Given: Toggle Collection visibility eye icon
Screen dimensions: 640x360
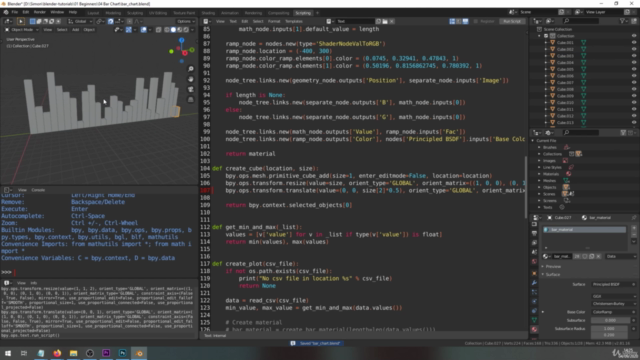Looking at the screenshot, I should tap(634, 36).
